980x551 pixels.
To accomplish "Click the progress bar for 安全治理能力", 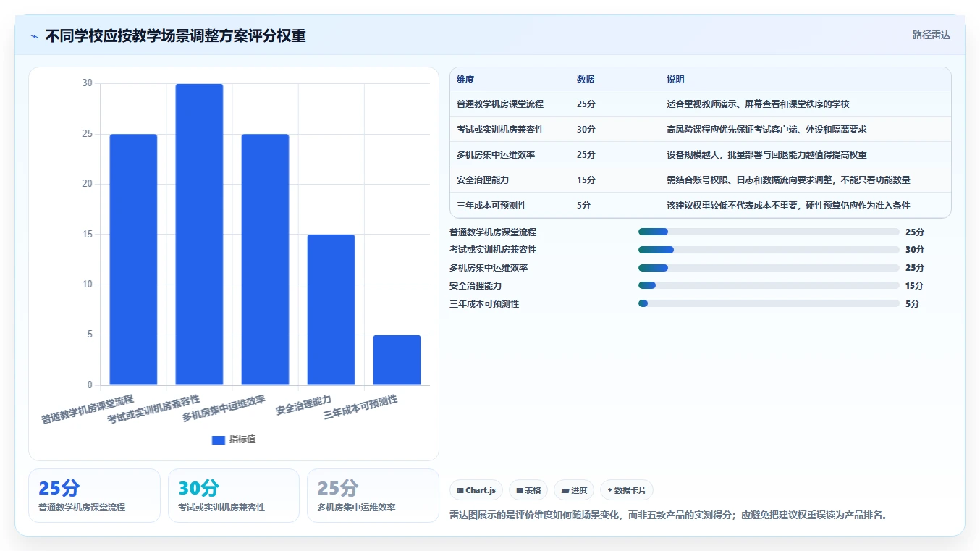I will point(769,285).
